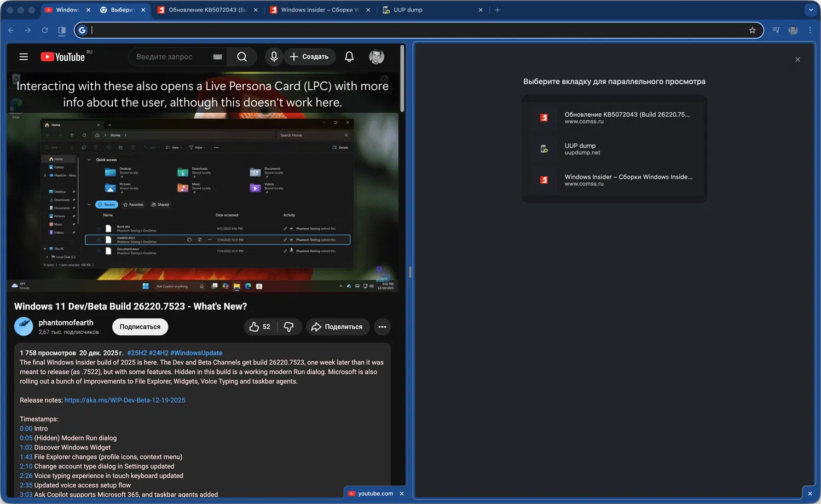Click the YouTube page vertical scrollbar
821x504 pixels.
point(403,79)
